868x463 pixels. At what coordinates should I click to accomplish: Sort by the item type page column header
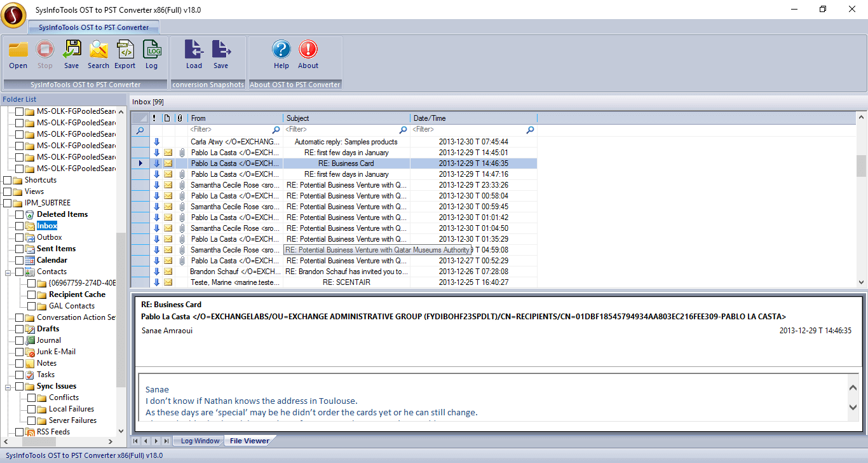click(x=168, y=118)
